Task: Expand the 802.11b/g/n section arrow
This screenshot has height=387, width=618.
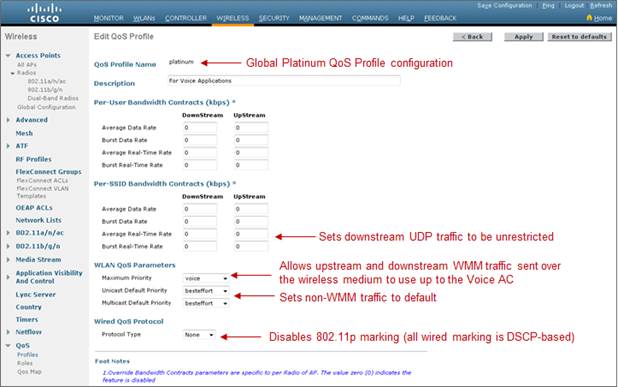Action: [8, 246]
